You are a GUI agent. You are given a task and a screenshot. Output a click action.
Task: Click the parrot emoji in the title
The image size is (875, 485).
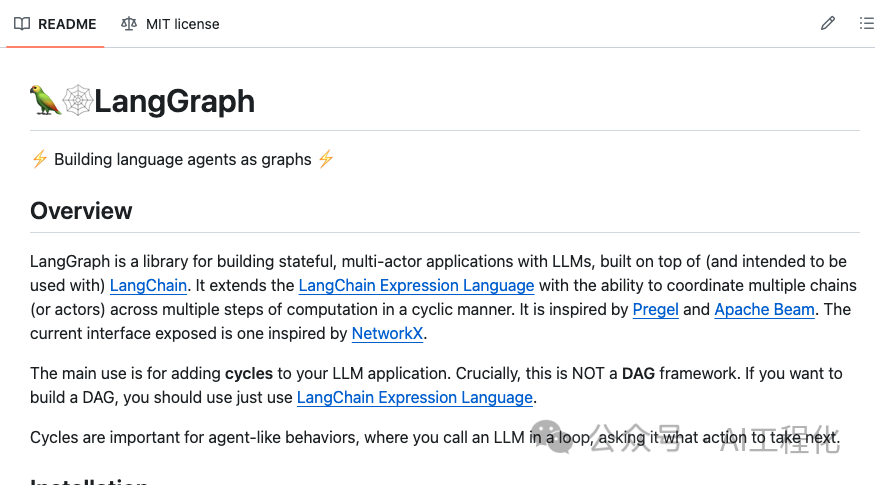(45, 100)
